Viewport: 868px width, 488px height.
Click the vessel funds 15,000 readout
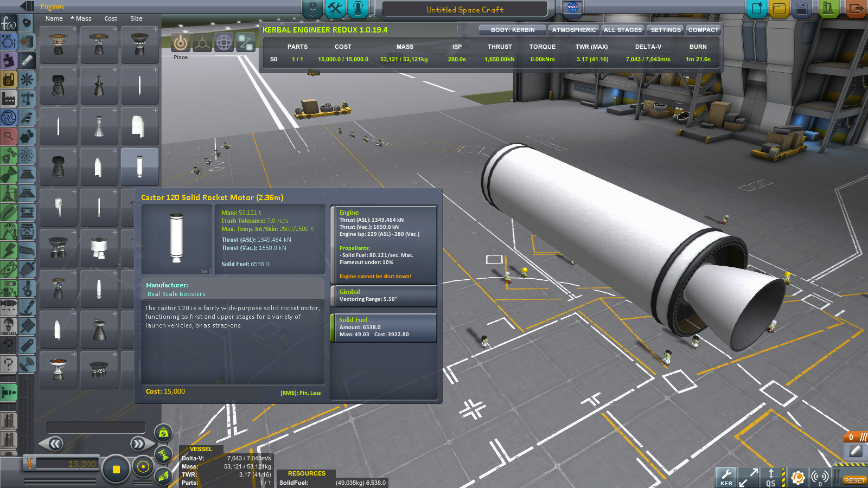pos(67,464)
